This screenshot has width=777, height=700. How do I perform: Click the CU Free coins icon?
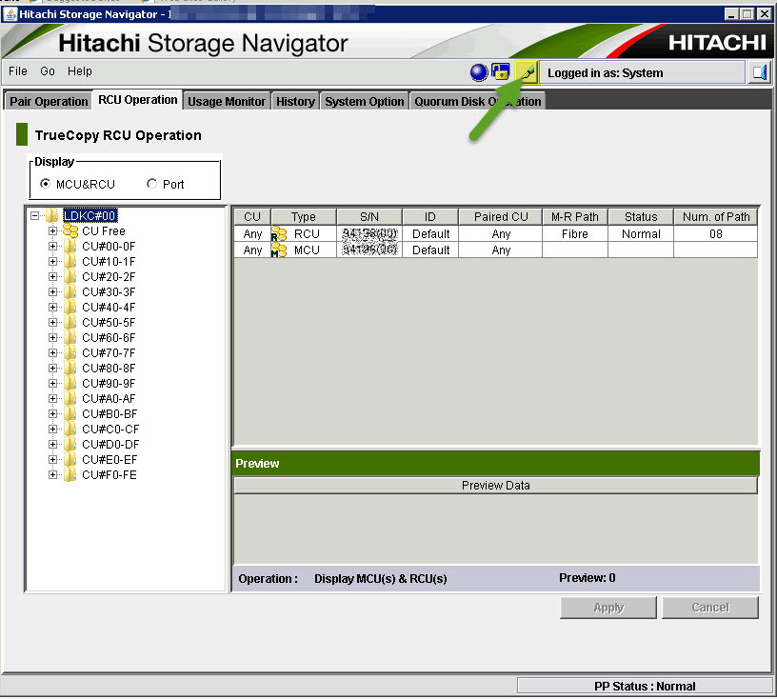(x=70, y=231)
